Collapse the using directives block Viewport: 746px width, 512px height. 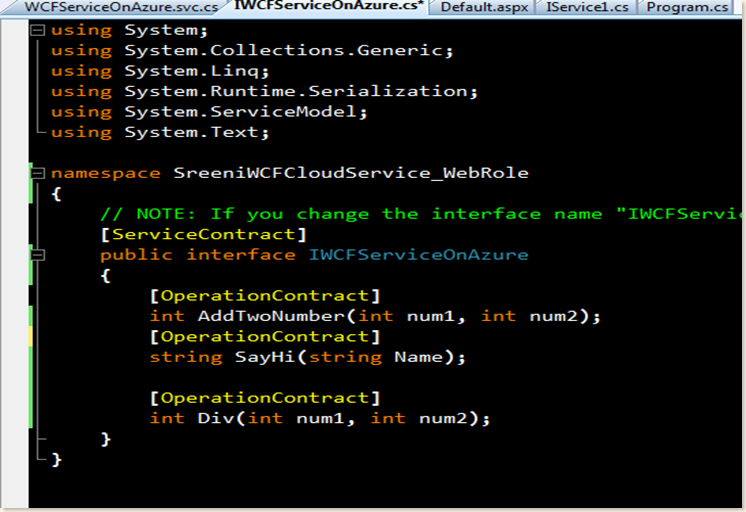tap(38, 30)
